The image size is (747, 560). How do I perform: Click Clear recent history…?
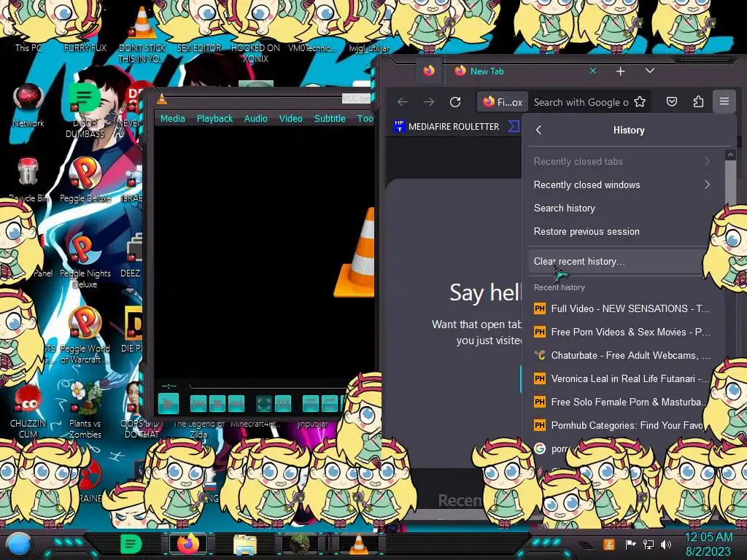[617, 262]
